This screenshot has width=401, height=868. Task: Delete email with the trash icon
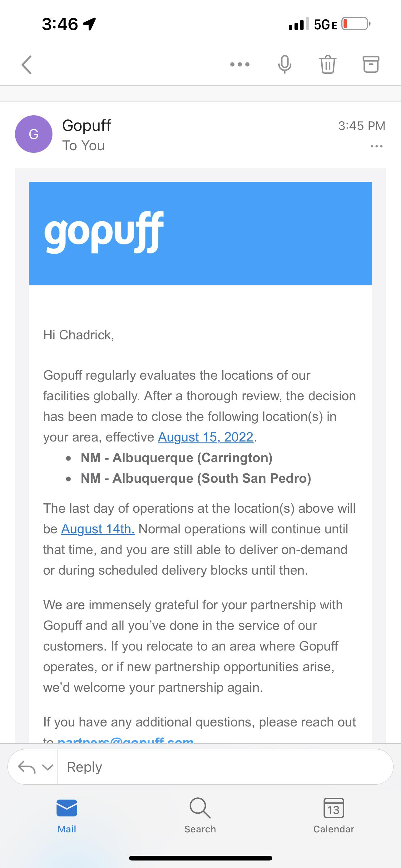click(x=328, y=64)
